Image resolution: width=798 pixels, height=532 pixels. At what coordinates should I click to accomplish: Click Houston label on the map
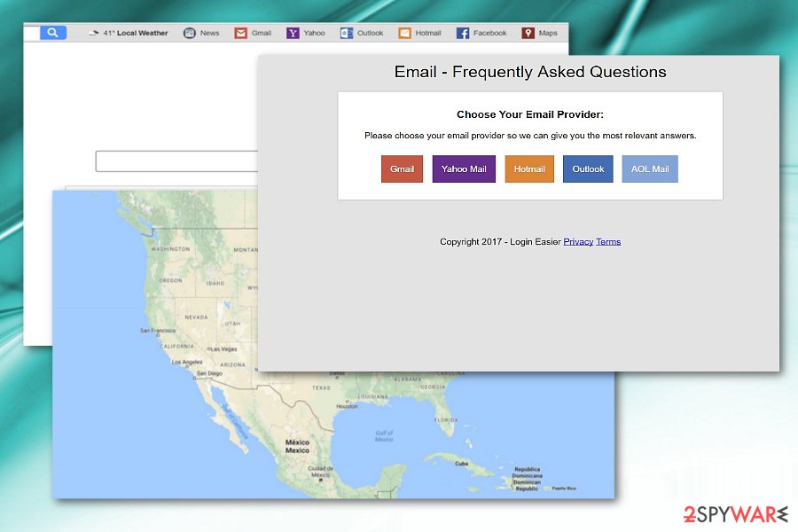(x=347, y=406)
